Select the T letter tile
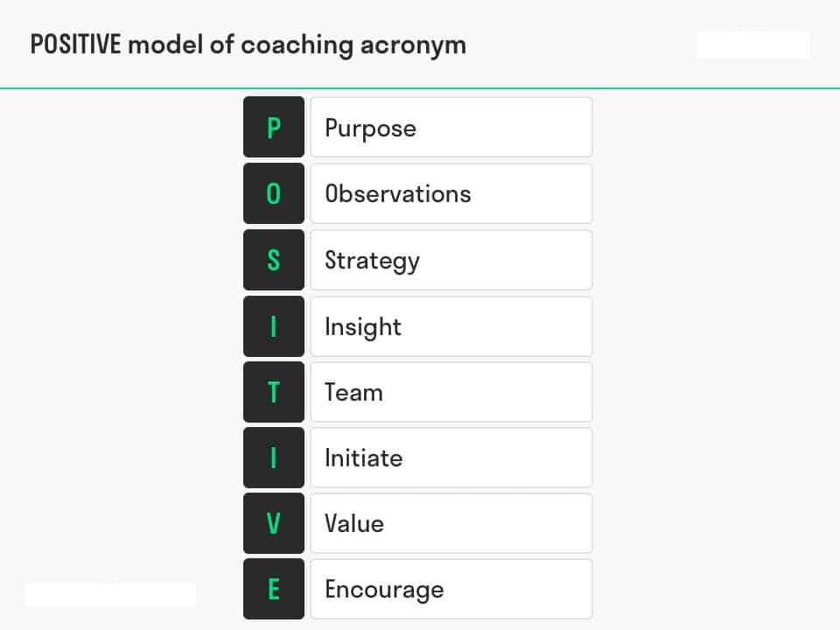Viewport: 840px width, 630px height. coord(274,392)
